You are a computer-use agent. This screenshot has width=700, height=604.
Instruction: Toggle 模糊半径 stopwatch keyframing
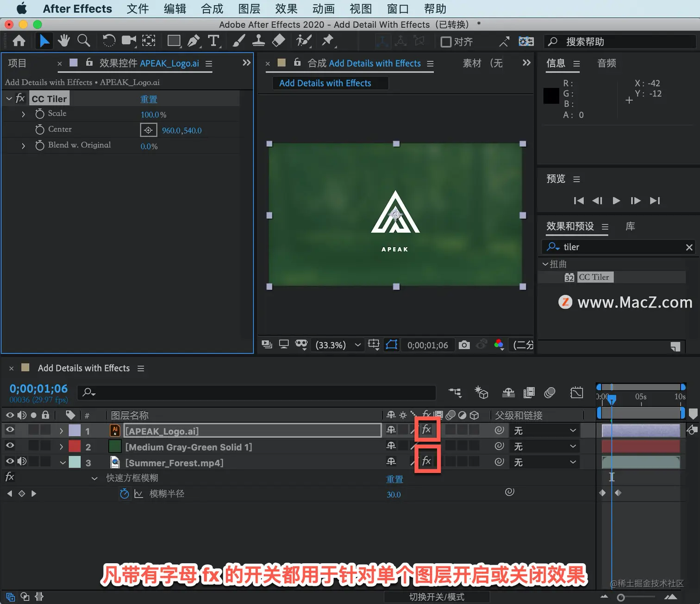tap(124, 494)
